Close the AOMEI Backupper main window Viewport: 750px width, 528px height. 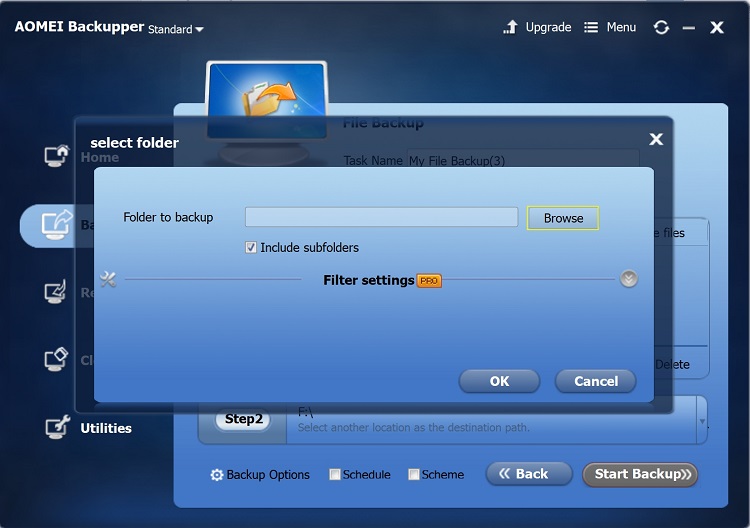click(717, 27)
